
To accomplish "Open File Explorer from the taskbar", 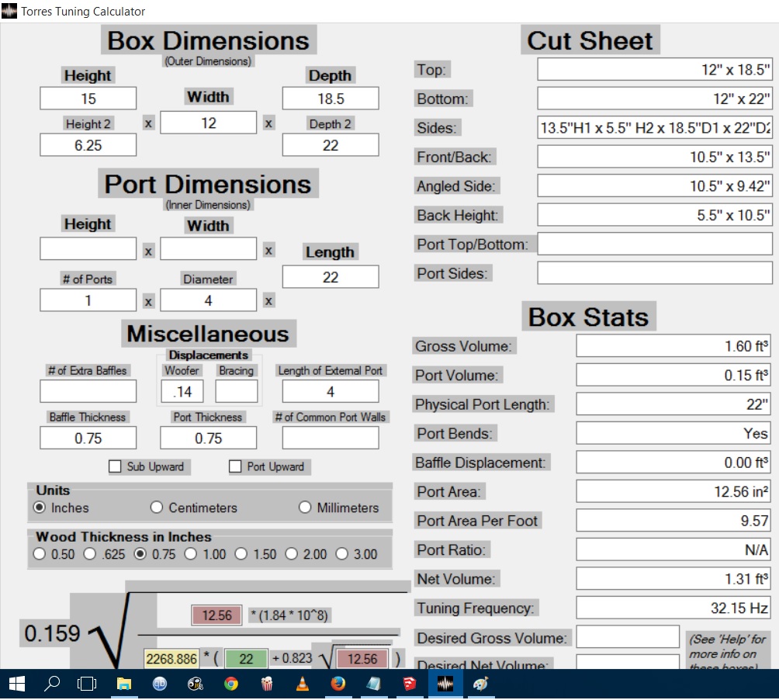I will point(124,684).
